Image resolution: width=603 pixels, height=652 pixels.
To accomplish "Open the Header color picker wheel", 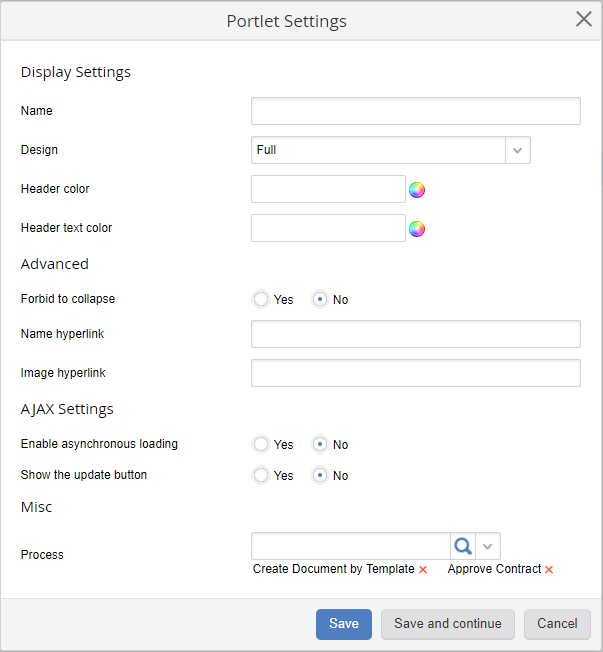I will pos(417,190).
